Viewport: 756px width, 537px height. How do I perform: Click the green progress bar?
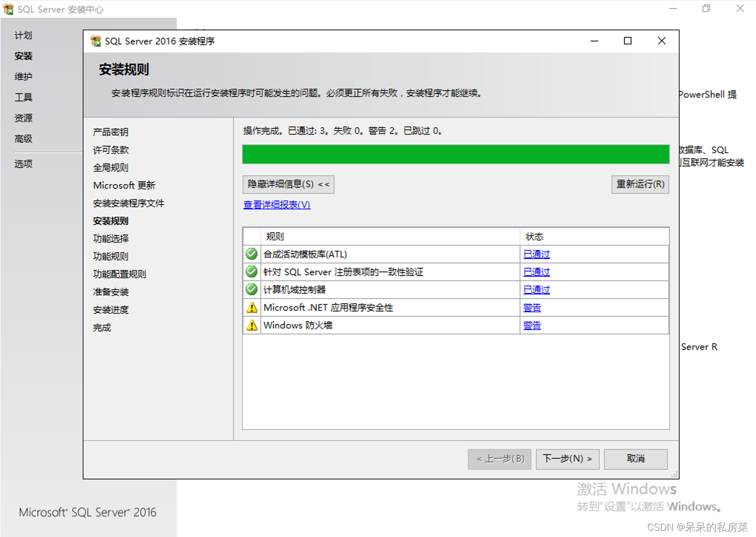pos(455,154)
